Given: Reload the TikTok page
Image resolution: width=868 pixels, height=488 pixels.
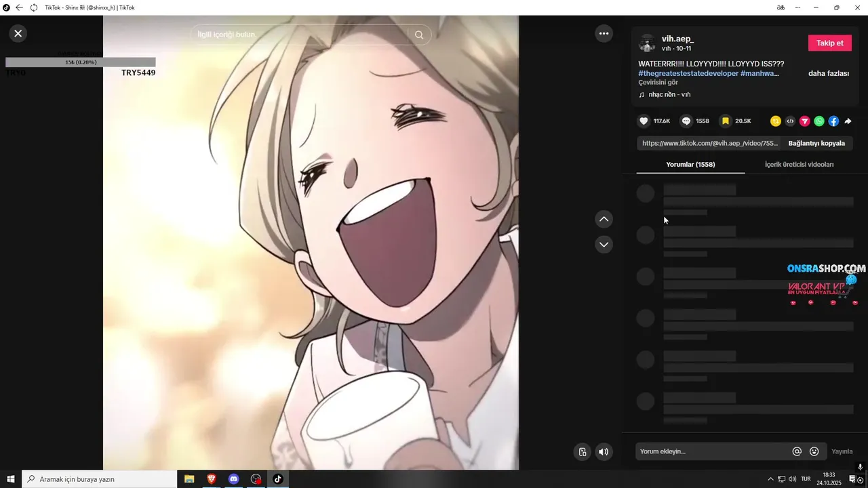Looking at the screenshot, I should (x=33, y=7).
